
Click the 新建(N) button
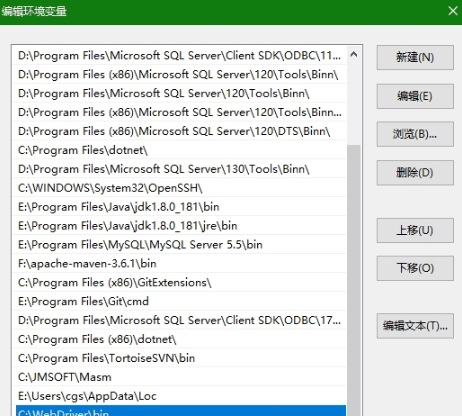tap(415, 58)
